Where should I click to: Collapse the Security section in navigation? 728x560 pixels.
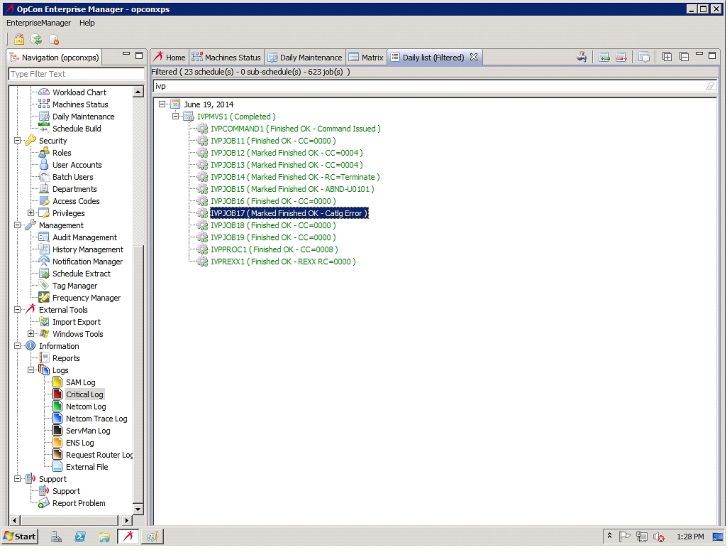coord(17,141)
